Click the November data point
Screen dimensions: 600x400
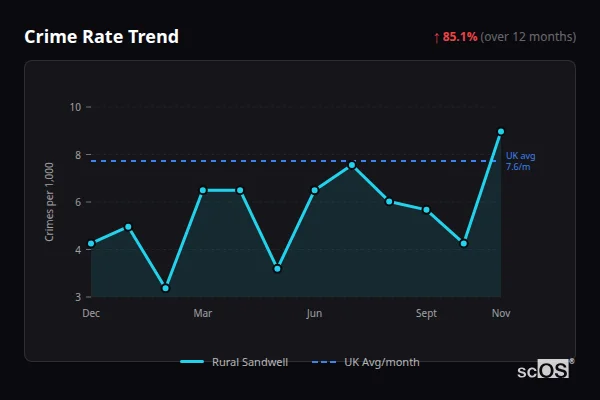501,132
